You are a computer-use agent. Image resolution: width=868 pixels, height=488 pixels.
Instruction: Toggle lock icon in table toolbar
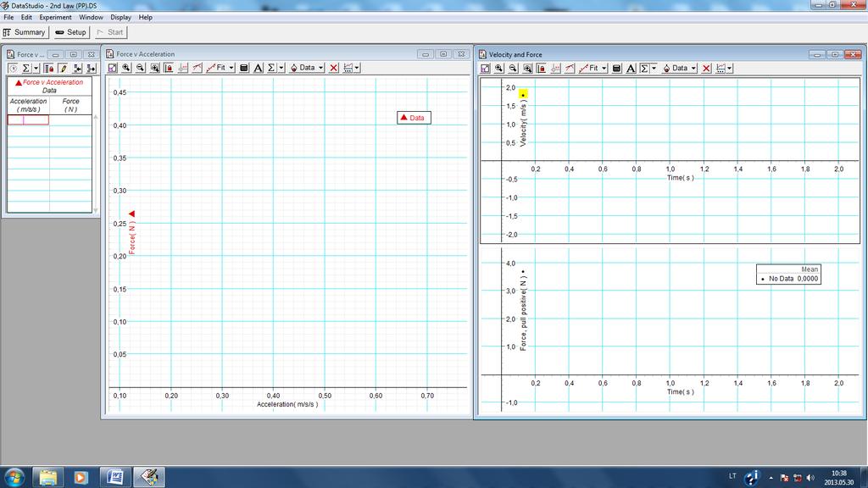click(x=48, y=68)
